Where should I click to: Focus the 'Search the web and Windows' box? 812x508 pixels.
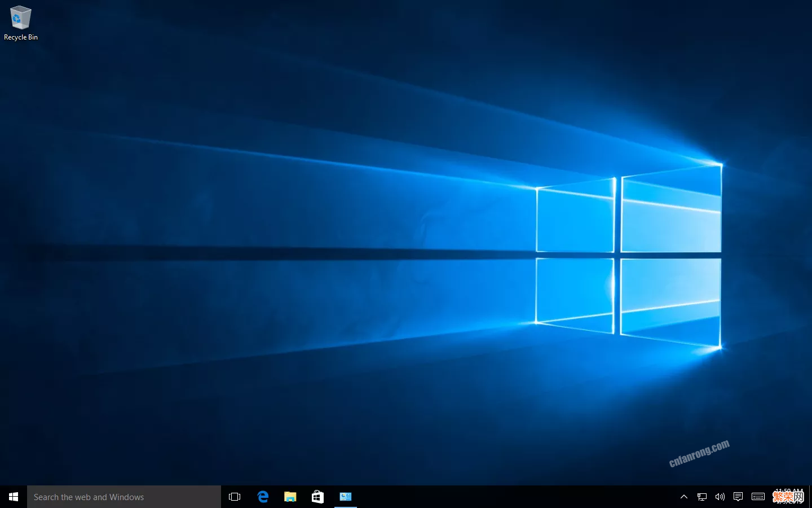point(124,497)
